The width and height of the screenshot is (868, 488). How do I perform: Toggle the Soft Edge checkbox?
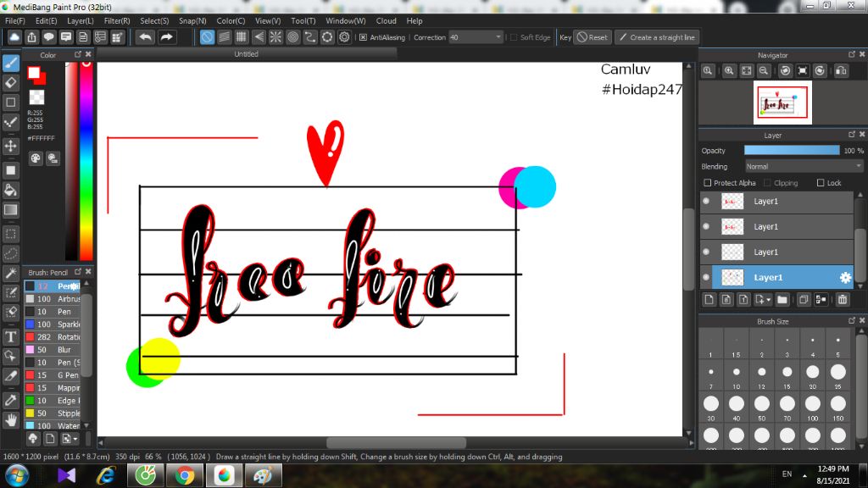click(514, 37)
